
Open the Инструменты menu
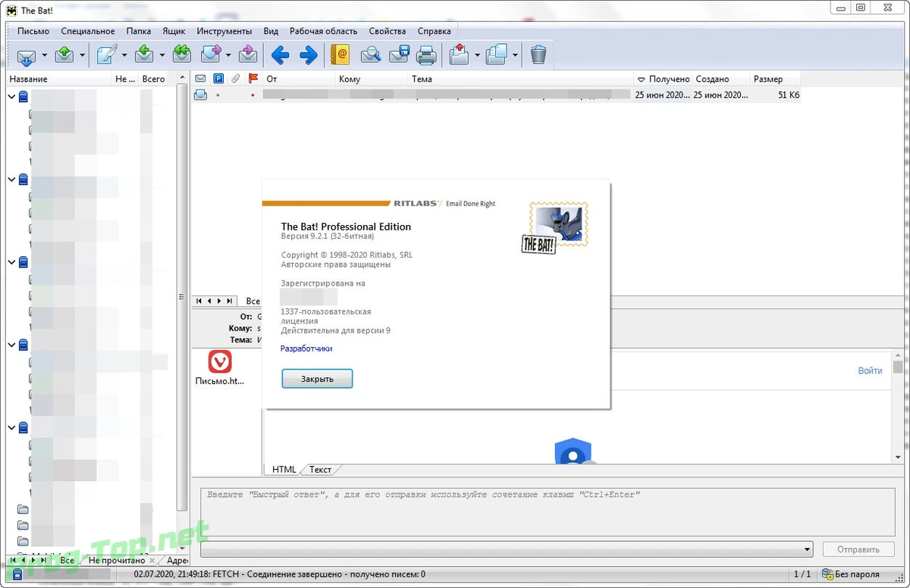[224, 31]
